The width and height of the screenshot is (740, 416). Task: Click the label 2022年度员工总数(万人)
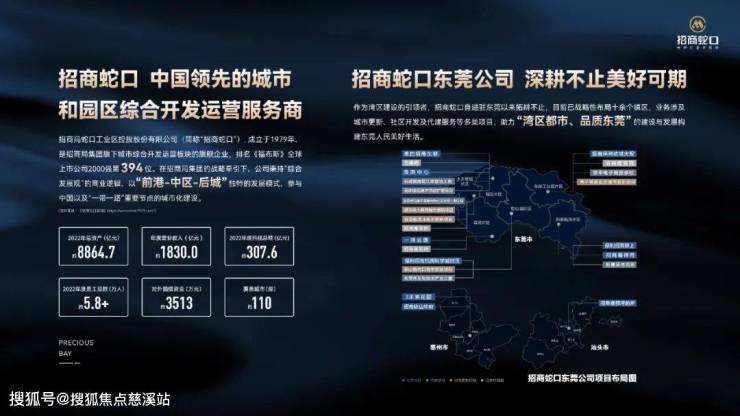(x=93, y=288)
